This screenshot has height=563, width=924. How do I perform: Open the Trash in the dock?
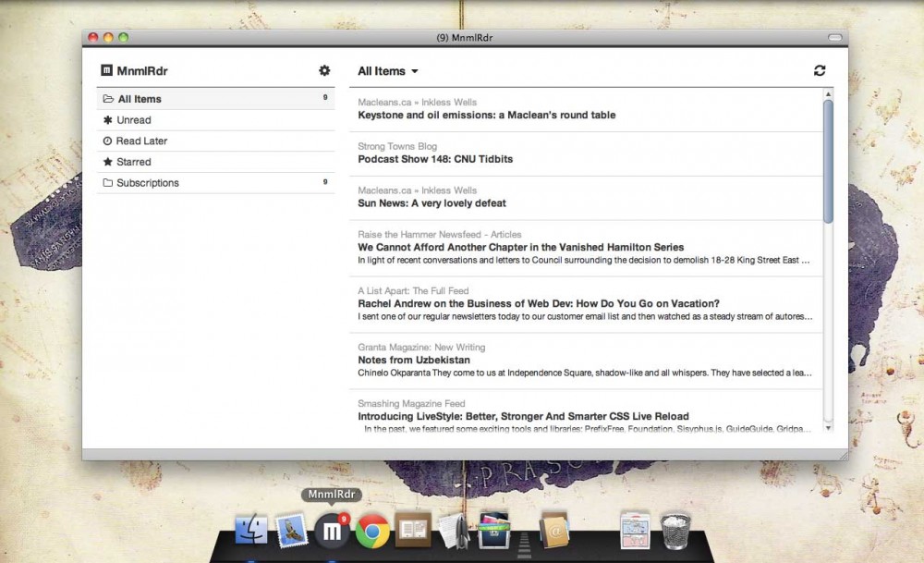tap(675, 530)
